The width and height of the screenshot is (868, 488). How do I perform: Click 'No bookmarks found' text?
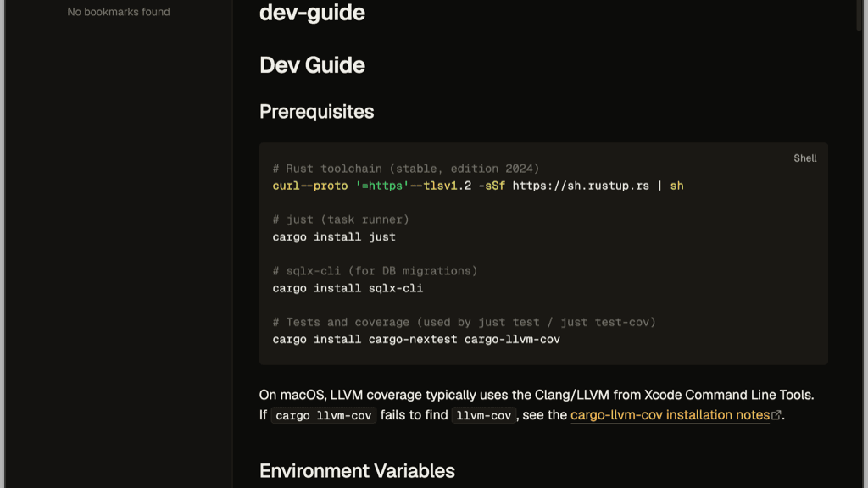(119, 12)
